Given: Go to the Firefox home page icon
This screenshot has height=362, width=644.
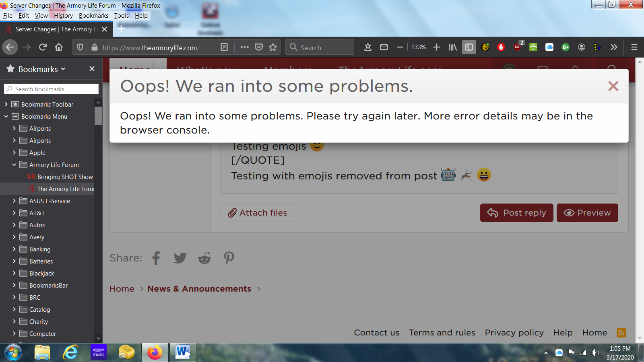Looking at the screenshot, I should (x=59, y=47).
